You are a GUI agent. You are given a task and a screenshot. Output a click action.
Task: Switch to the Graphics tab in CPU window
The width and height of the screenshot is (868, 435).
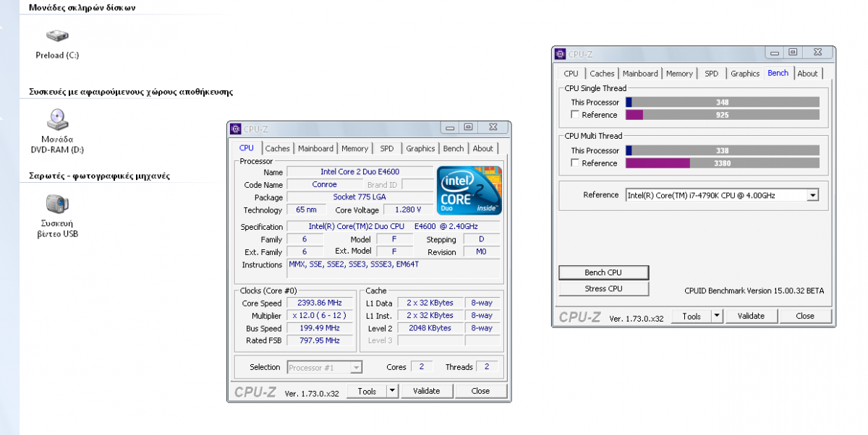(420, 149)
